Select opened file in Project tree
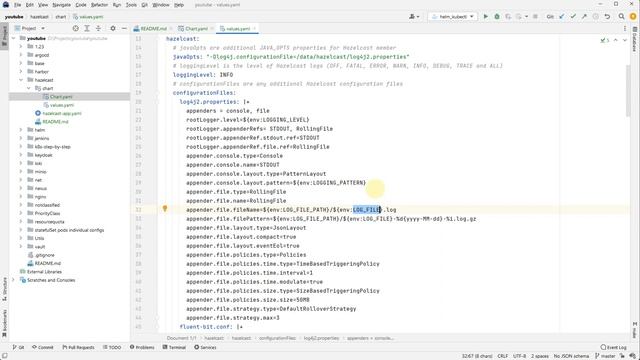Image resolution: width=640 pixels, height=360 pixels. [x=76, y=28]
